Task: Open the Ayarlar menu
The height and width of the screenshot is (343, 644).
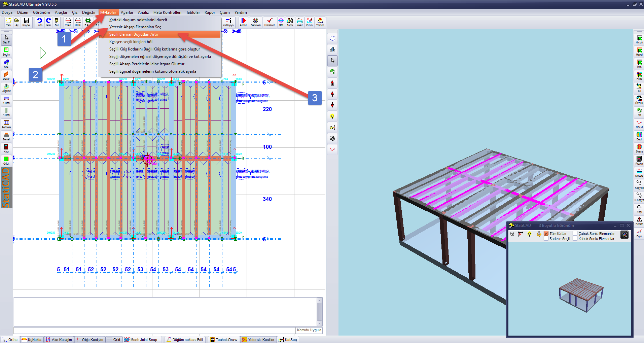Action: tap(127, 12)
